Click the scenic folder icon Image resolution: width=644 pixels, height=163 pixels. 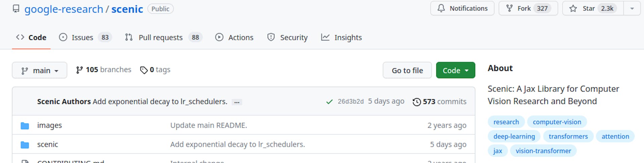tap(25, 145)
